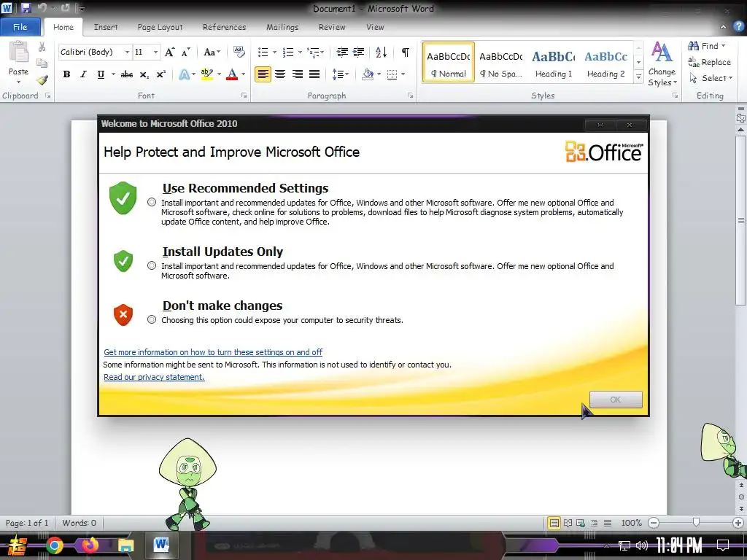
Task: Switch to Draft view in status bar
Action: point(608,523)
